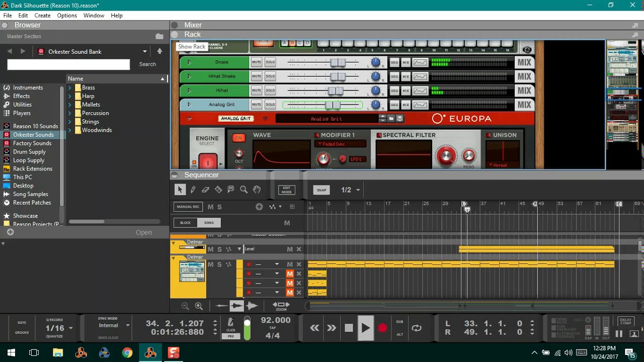
Task: Expand the Brass folder in browser
Action: pyautogui.click(x=70, y=87)
